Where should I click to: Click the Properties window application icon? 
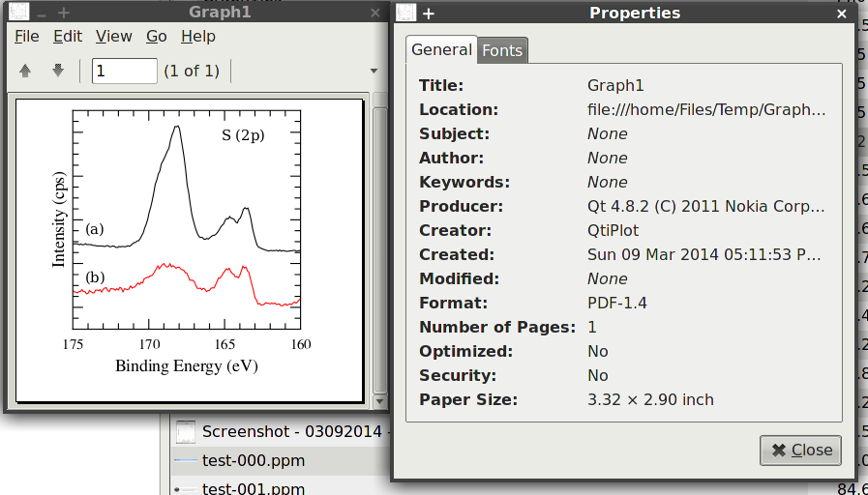(x=405, y=13)
